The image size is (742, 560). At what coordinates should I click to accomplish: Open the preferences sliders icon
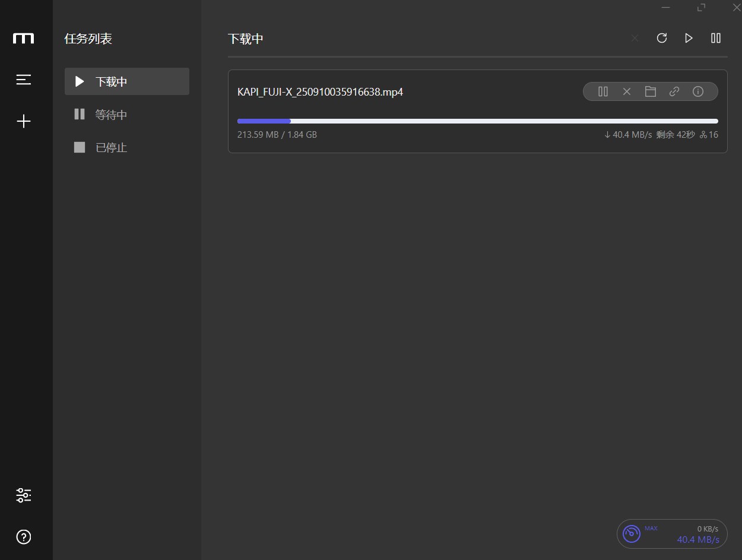24,495
